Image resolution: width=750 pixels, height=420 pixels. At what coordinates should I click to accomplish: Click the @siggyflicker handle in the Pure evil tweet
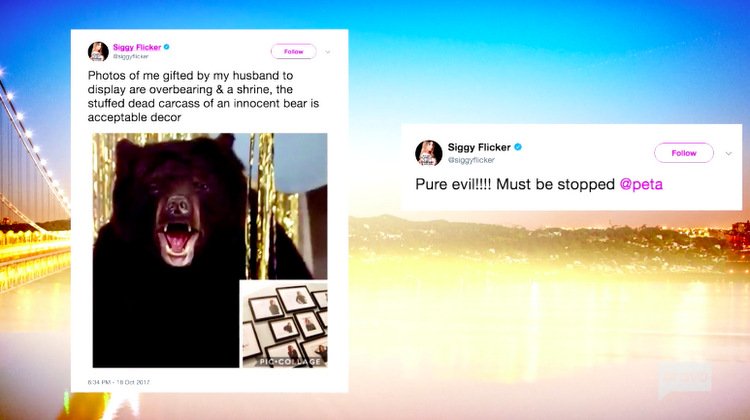coord(471,160)
